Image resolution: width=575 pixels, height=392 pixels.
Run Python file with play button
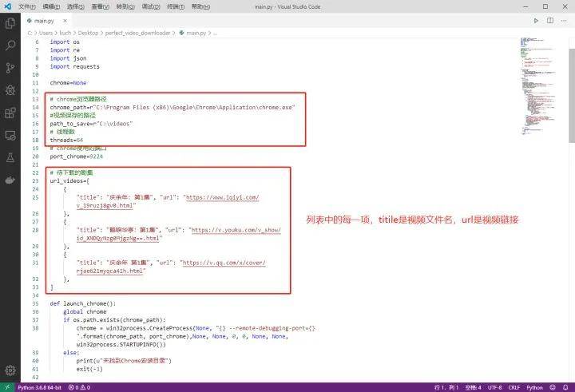pyautogui.click(x=537, y=22)
